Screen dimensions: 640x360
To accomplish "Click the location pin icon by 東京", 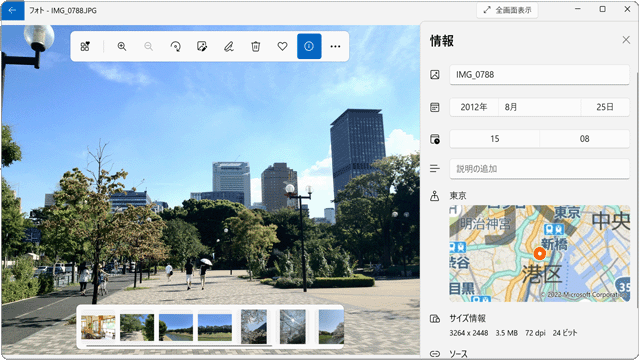I will click(x=435, y=196).
